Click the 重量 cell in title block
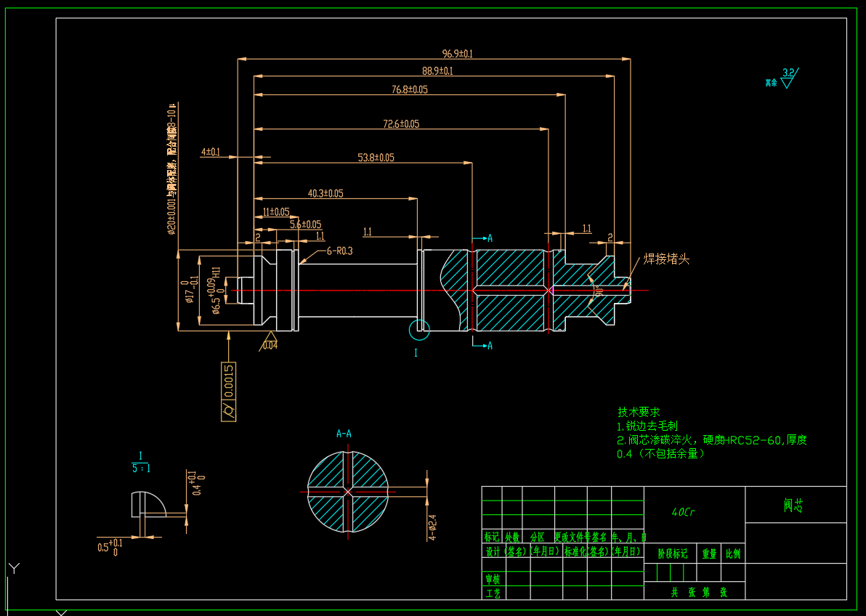The image size is (866, 616). tap(710, 554)
